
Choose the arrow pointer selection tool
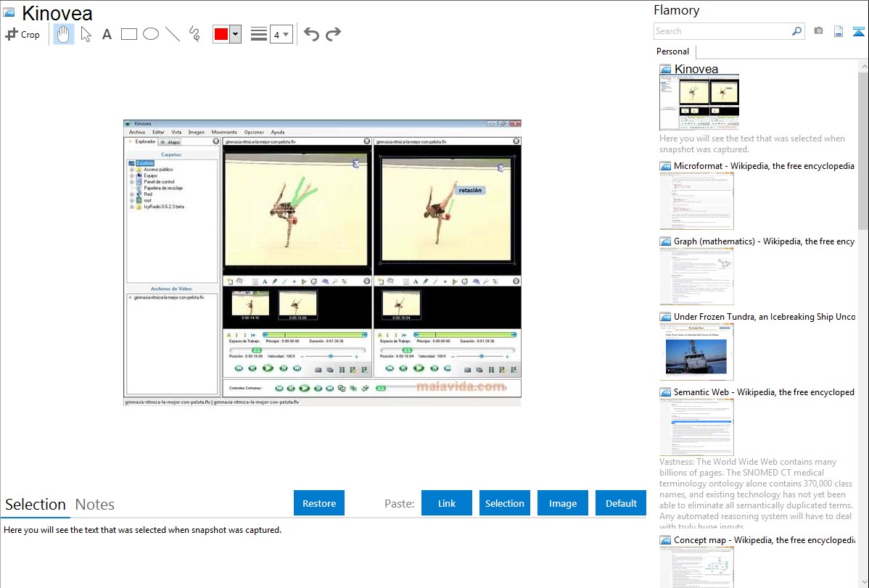[x=86, y=34]
